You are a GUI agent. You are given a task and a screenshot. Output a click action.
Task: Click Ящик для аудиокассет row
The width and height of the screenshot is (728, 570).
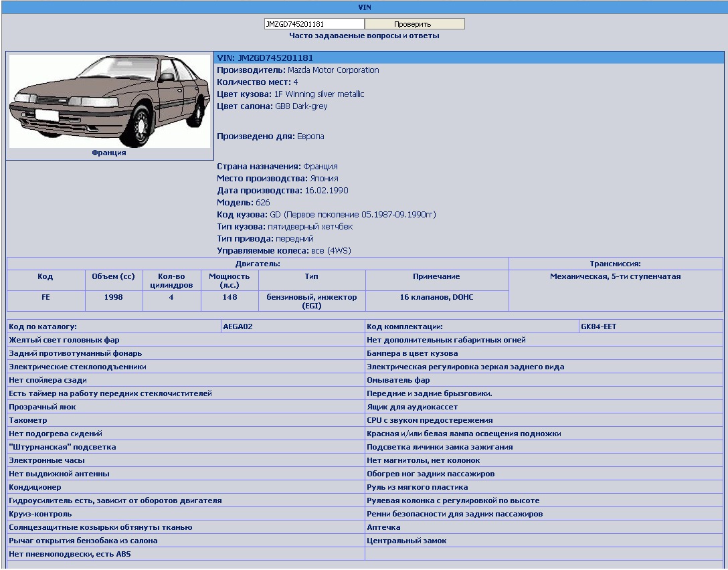pyautogui.click(x=544, y=407)
